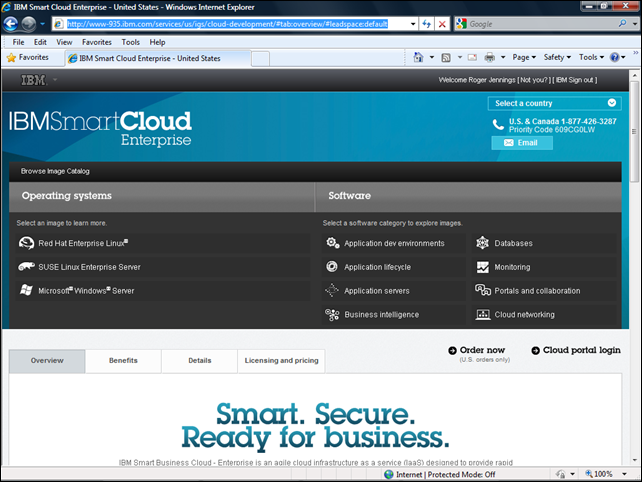Click the browser Back arrow button
642x482 pixels.
[x=10, y=24]
